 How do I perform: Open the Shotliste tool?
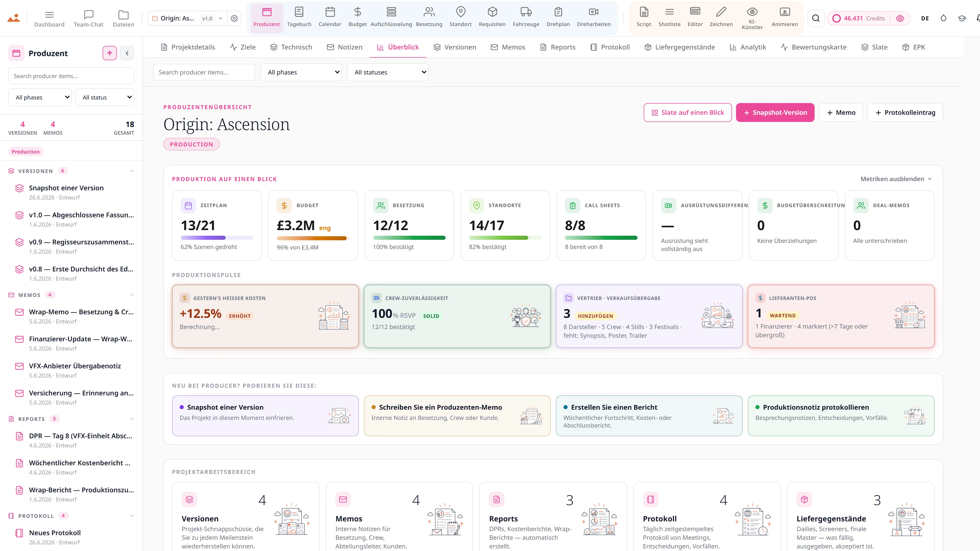pos(670,18)
